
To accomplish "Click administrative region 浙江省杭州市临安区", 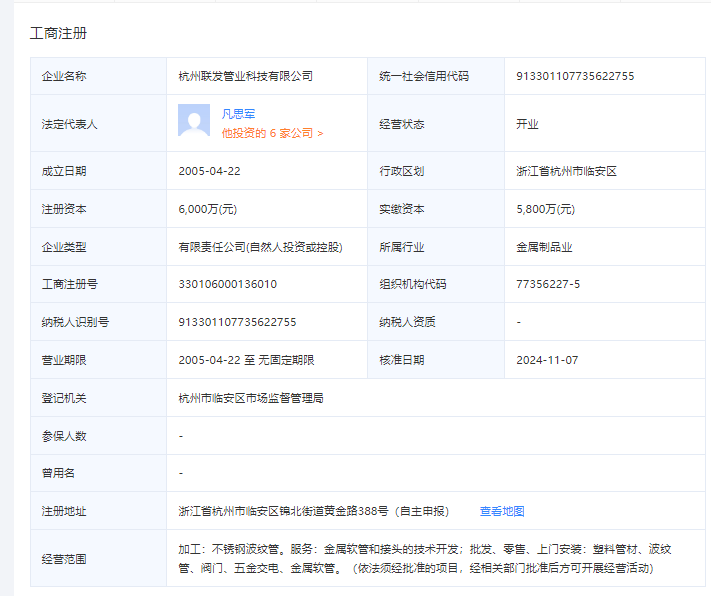I will click(566, 171).
